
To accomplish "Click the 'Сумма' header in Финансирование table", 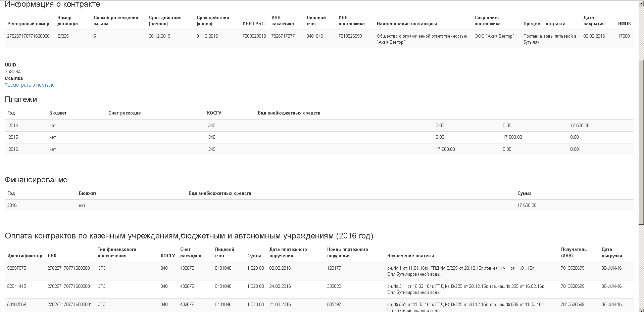I will 525,193.
